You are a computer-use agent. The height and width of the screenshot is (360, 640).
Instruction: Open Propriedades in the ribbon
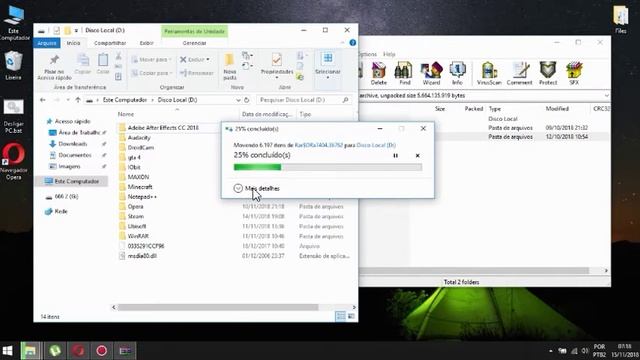click(277, 67)
